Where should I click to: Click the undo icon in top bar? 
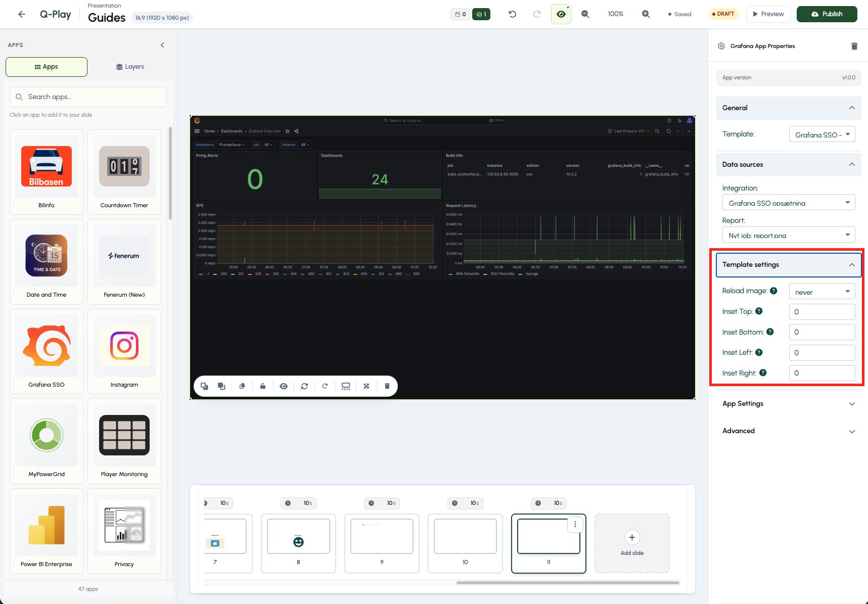click(x=512, y=14)
